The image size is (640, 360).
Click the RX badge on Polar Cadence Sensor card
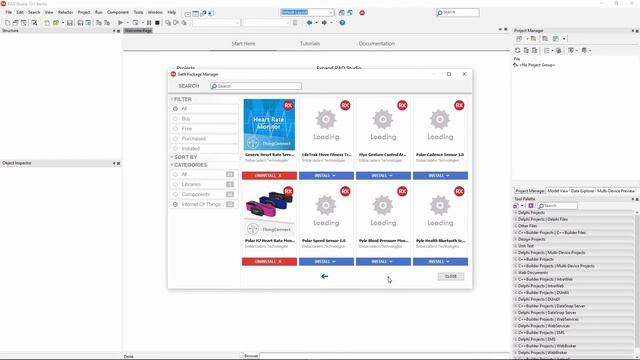click(x=459, y=105)
